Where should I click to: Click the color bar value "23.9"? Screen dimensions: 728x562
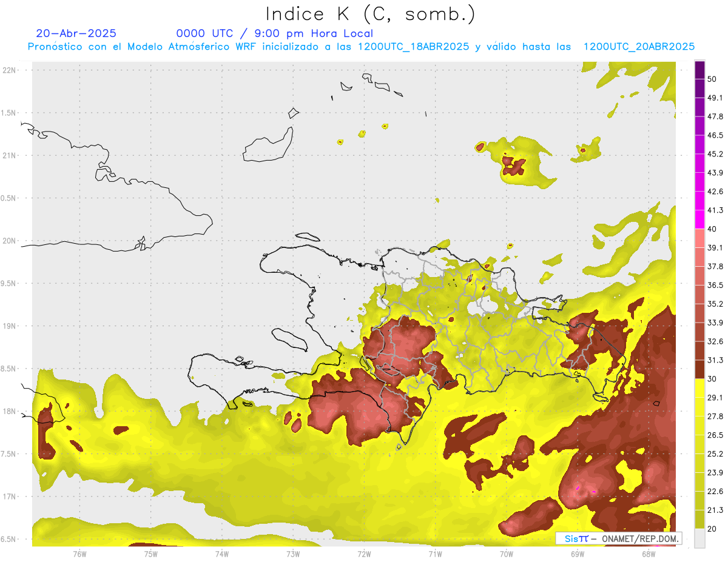click(x=715, y=473)
